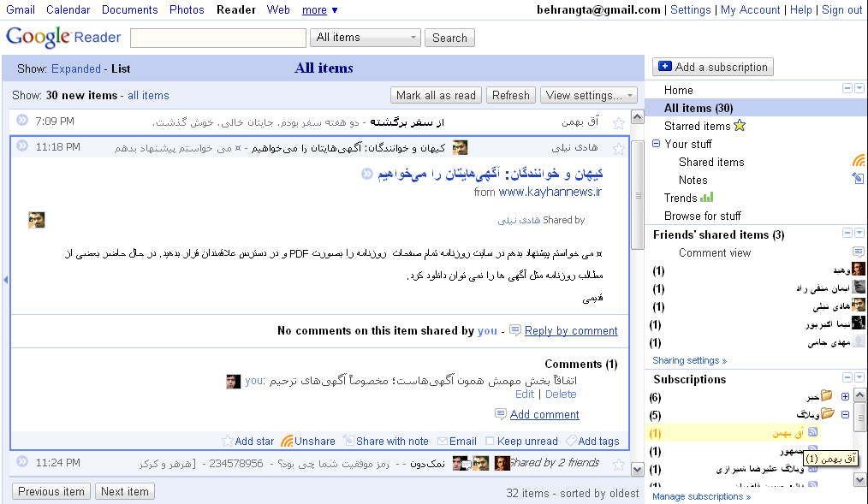Toggle the star on the 7:09 PM item
The image size is (868, 504).
[x=620, y=122]
